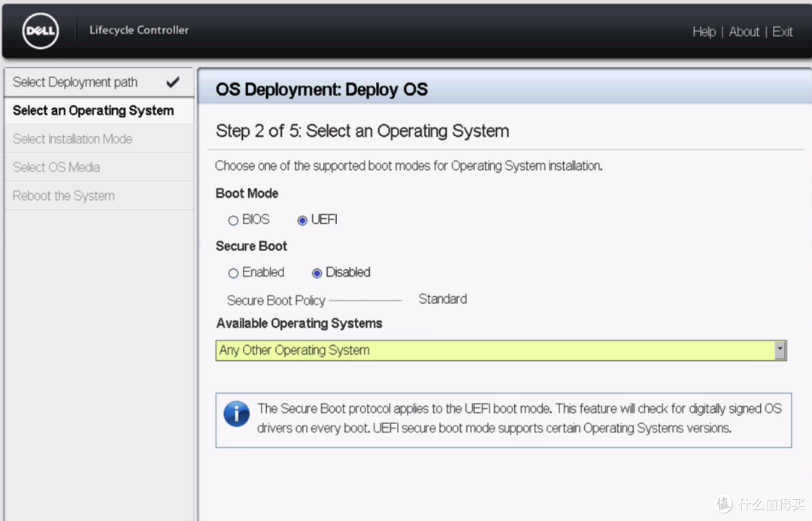
Task: Open the Help link
Action: pyautogui.click(x=704, y=32)
